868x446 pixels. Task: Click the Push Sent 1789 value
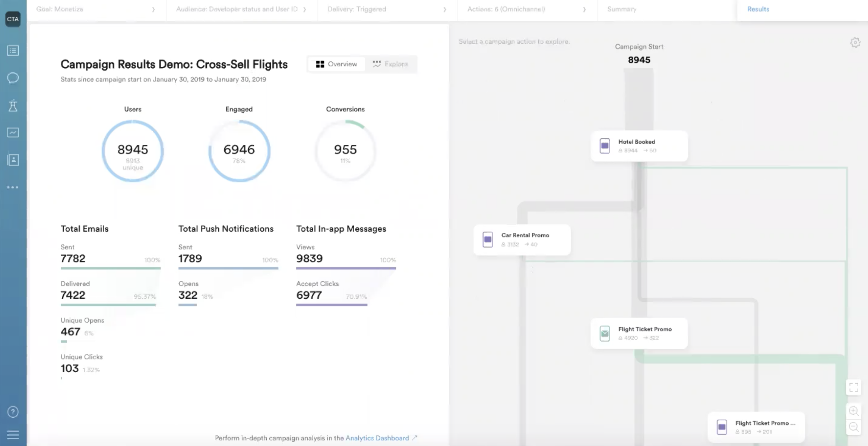(190, 258)
